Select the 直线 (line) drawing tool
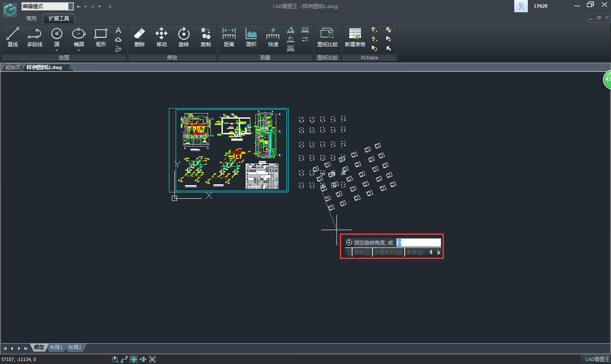This screenshot has height=364, width=611. (13, 37)
